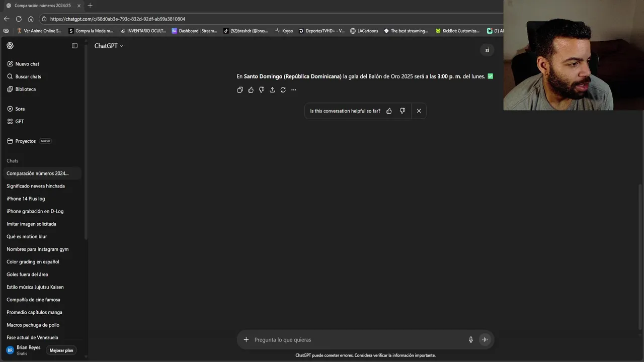Open more actions three-dot menu under response

click(x=294, y=90)
